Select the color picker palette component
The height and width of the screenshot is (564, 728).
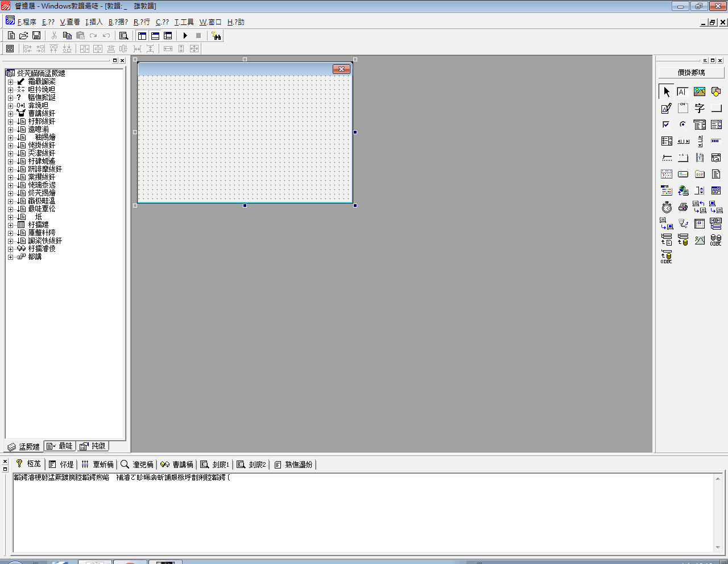[667, 190]
